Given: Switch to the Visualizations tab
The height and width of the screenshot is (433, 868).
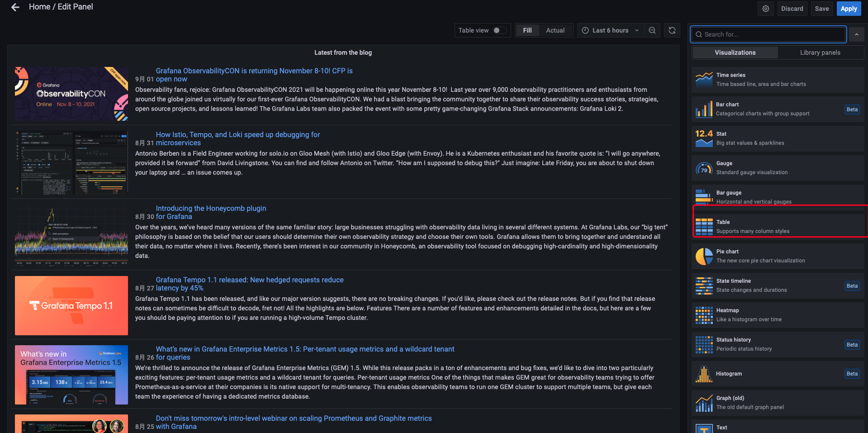Looking at the screenshot, I should tap(735, 52).
